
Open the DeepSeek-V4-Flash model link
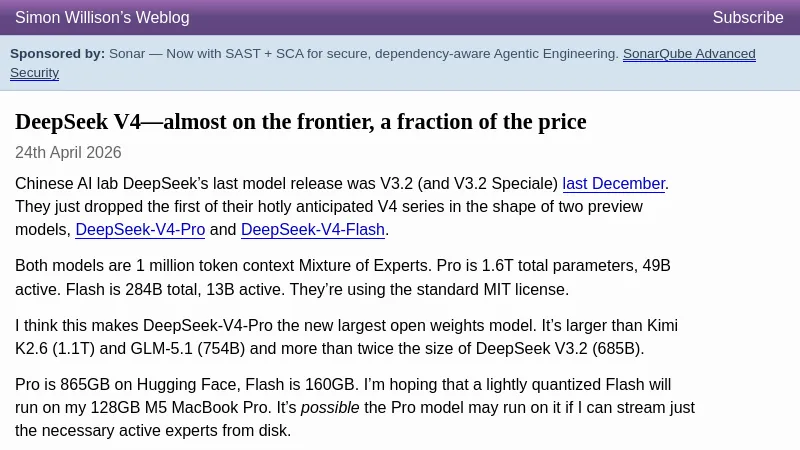click(x=313, y=230)
